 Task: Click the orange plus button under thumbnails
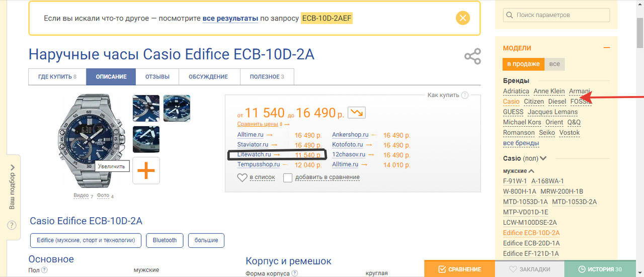pyautogui.click(x=146, y=171)
